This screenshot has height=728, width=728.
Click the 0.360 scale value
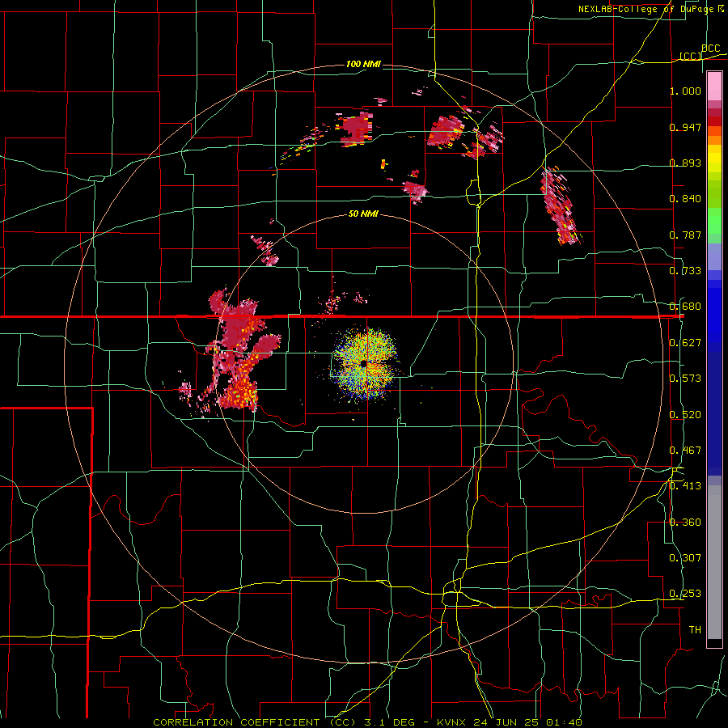click(685, 523)
